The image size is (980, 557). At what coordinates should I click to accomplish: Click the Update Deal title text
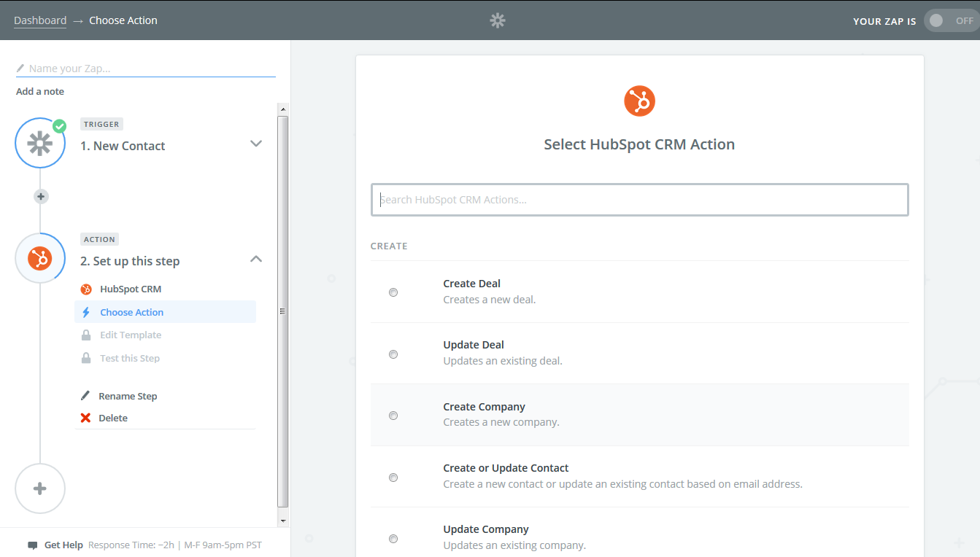coord(474,345)
